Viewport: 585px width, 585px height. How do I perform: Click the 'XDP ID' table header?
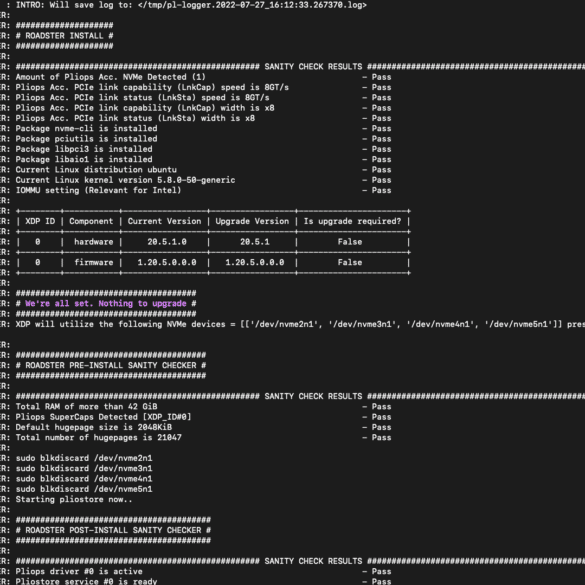pos(40,221)
